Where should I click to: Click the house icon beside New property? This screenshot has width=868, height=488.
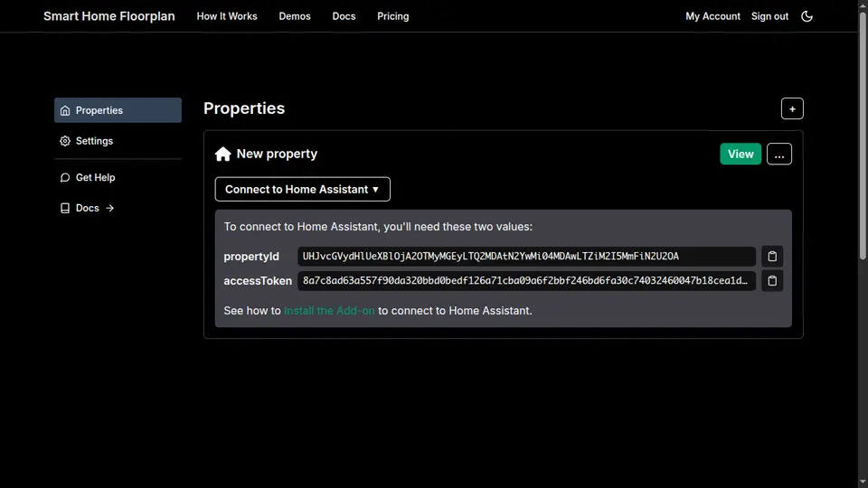point(223,154)
